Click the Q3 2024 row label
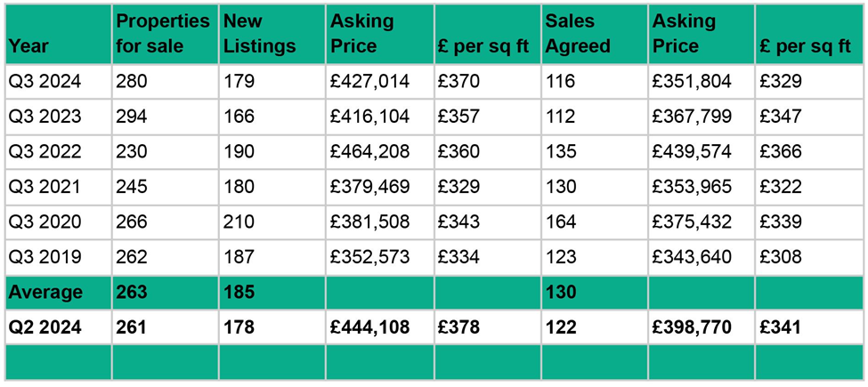 45,82
